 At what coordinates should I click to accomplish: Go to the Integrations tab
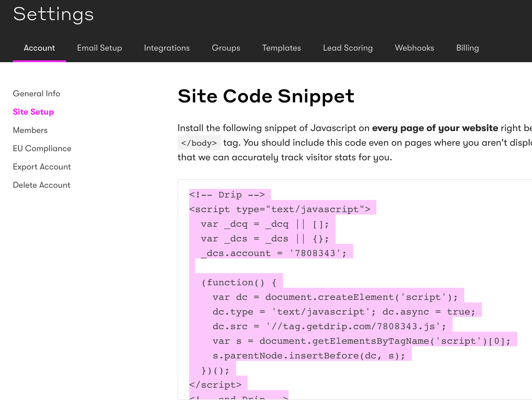(x=167, y=48)
